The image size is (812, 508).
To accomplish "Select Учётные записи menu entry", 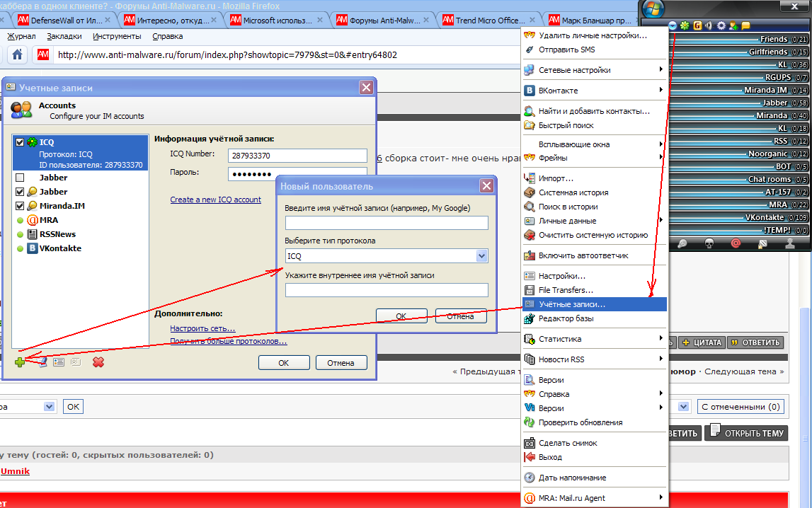I will (x=594, y=304).
